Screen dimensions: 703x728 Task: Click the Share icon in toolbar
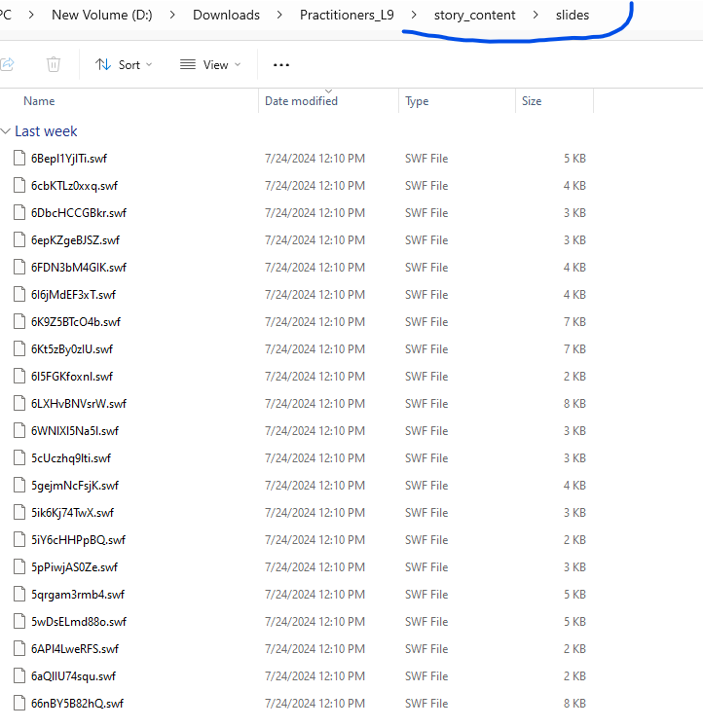tap(7, 64)
